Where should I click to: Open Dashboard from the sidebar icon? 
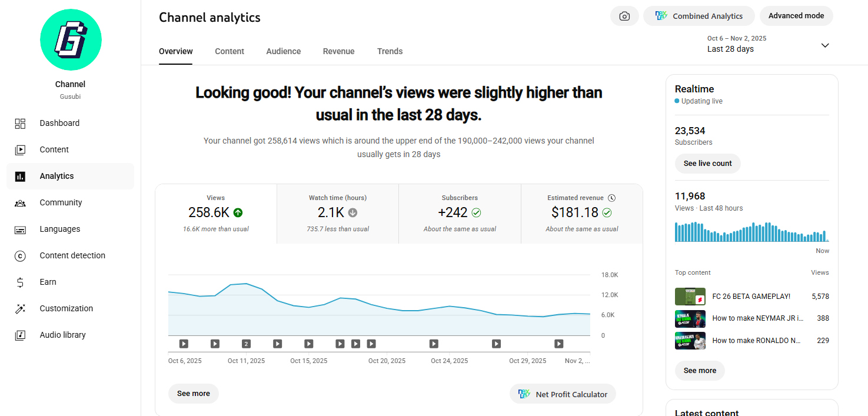[x=20, y=124]
